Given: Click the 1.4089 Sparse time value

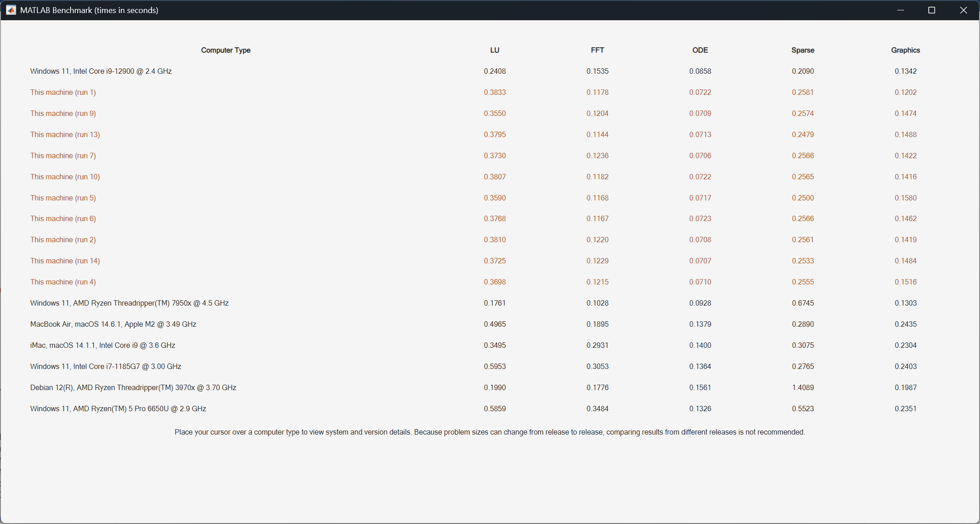Looking at the screenshot, I should coord(803,387).
